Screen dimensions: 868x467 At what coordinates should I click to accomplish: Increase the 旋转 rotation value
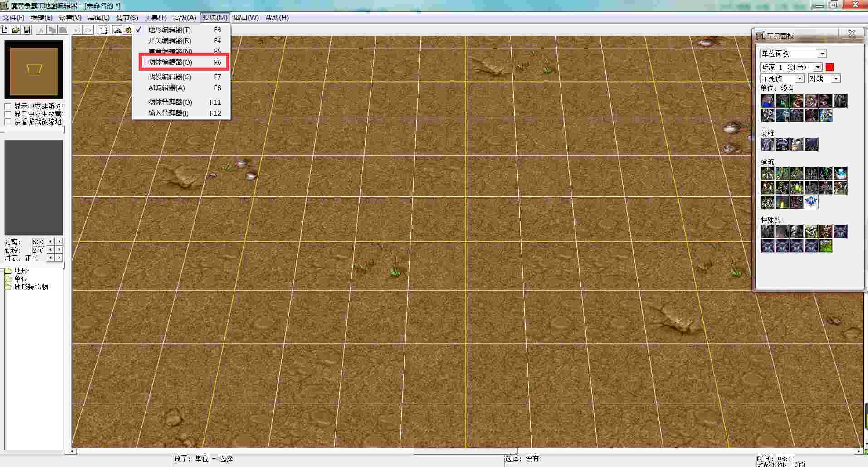59,250
